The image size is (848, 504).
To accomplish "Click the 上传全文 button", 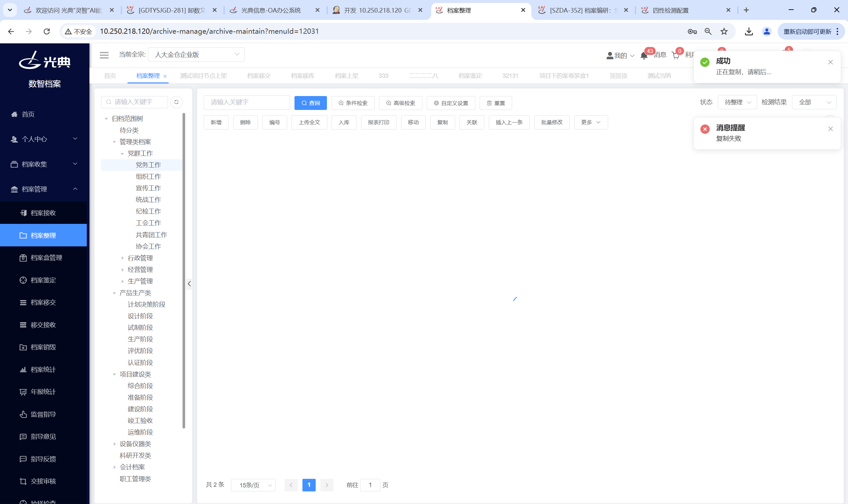I will [x=309, y=122].
